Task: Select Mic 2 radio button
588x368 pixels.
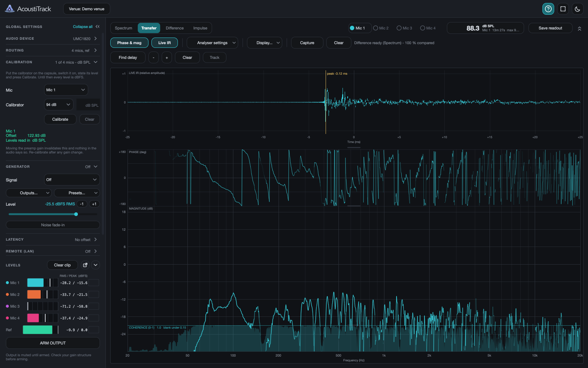Action: 381,28
